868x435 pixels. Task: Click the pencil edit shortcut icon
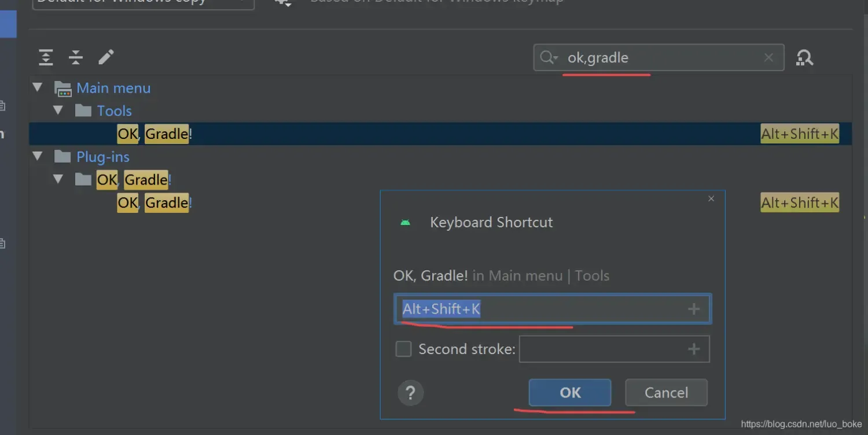[x=106, y=57]
